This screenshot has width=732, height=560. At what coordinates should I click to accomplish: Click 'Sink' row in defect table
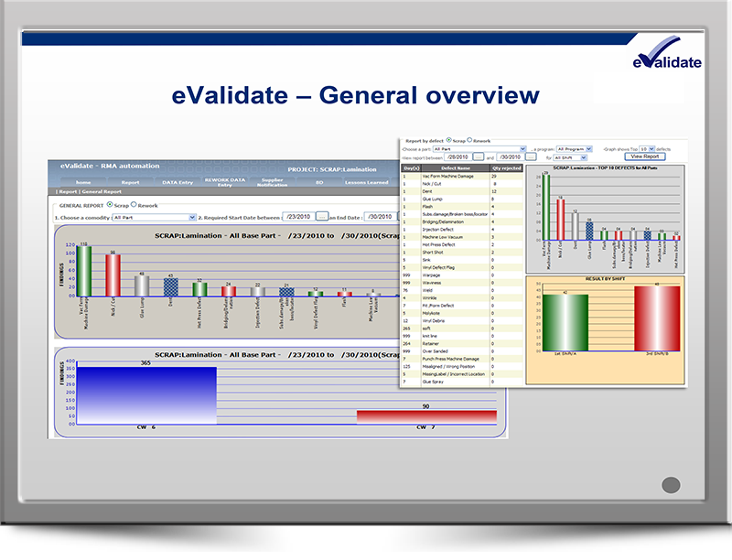pyautogui.click(x=462, y=260)
